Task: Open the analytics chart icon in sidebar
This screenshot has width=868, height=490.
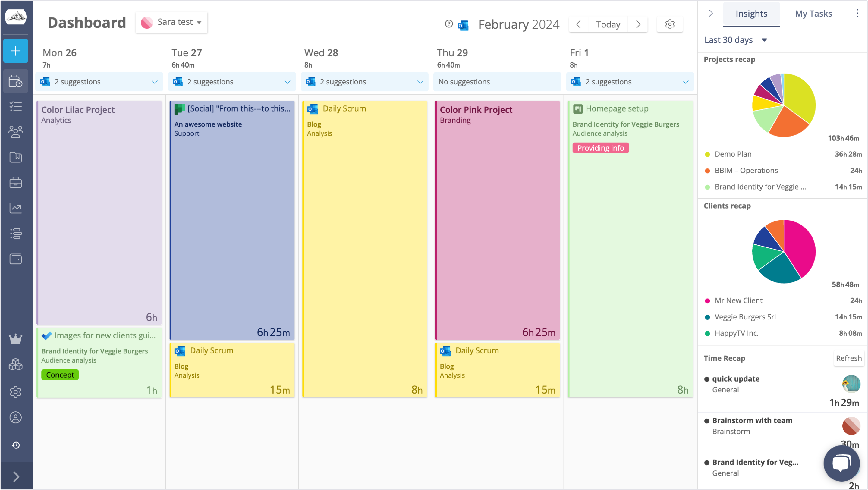Action: pyautogui.click(x=15, y=208)
